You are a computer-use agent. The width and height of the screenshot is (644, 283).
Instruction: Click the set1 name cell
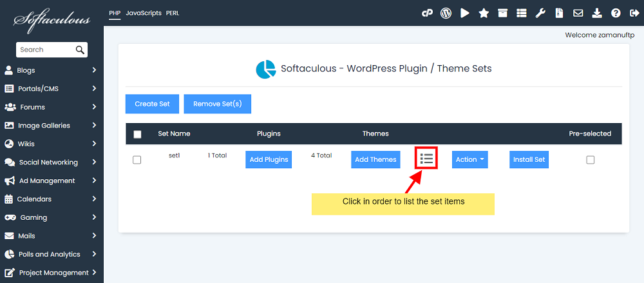[175, 155]
